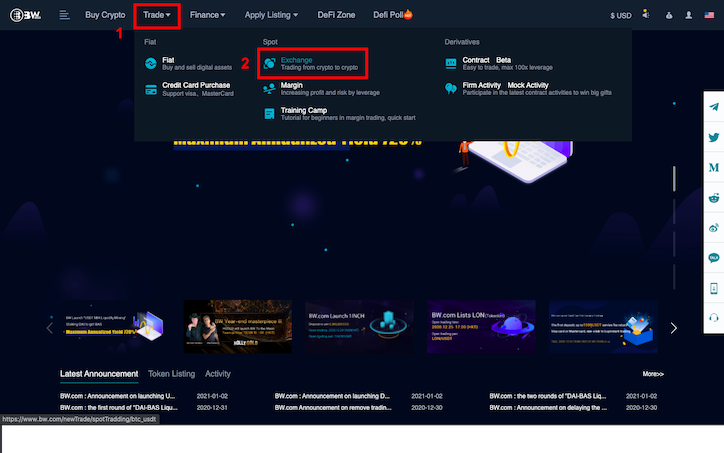Open the Training Camp tutorial
724x453 pixels.
(x=348, y=114)
